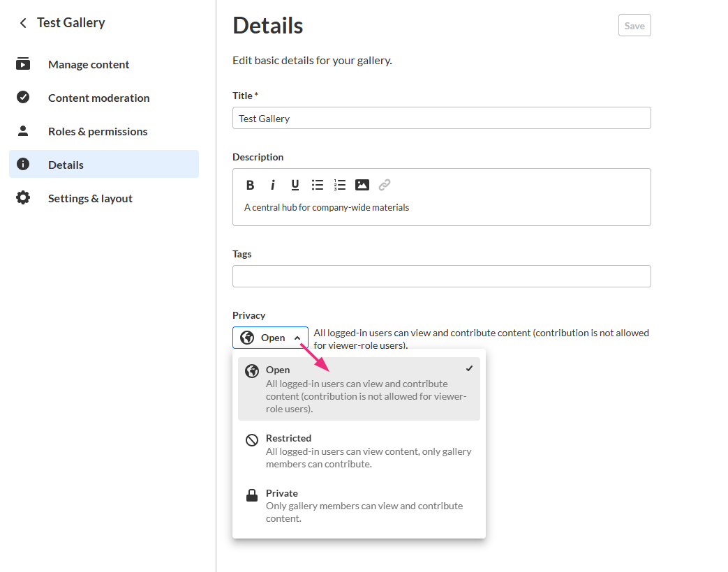Insert a numbered list in Description
This screenshot has width=728, height=572.
point(340,185)
